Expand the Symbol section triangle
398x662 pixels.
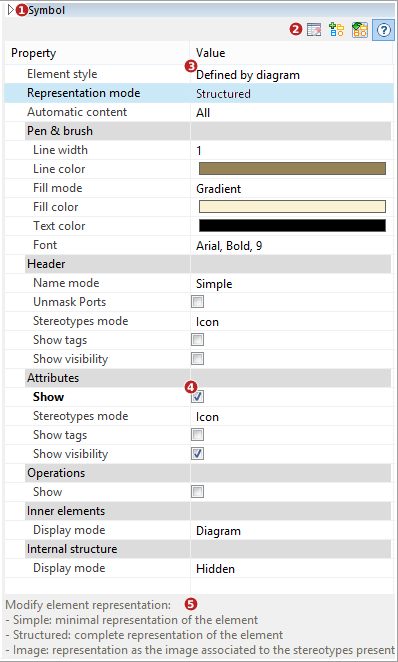point(11,10)
